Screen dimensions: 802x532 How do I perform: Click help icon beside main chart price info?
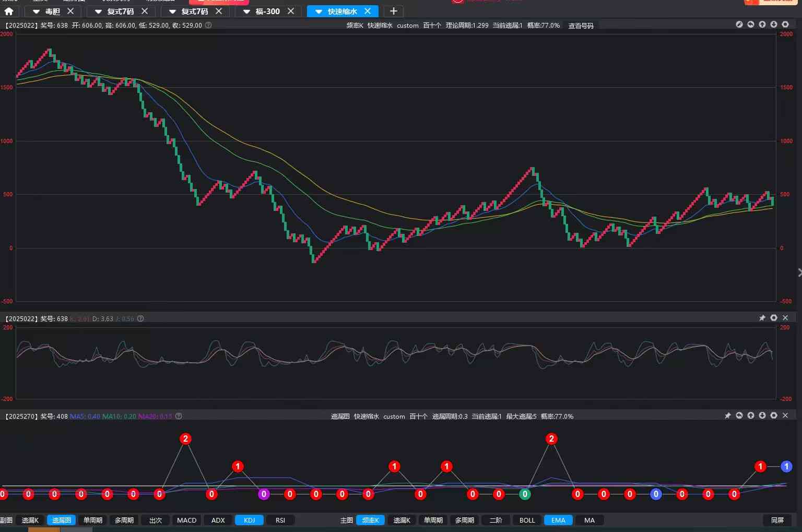(208, 25)
